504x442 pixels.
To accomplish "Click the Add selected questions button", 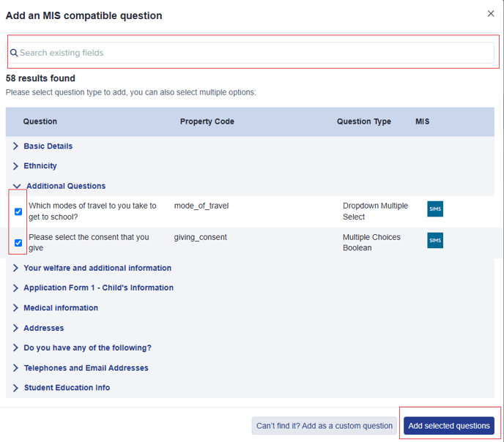I will tap(449, 426).
